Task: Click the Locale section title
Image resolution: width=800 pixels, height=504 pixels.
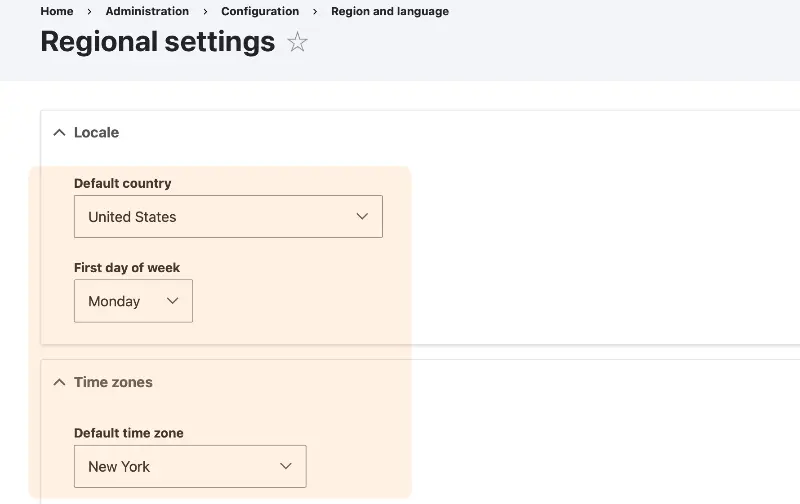Action: pos(96,133)
